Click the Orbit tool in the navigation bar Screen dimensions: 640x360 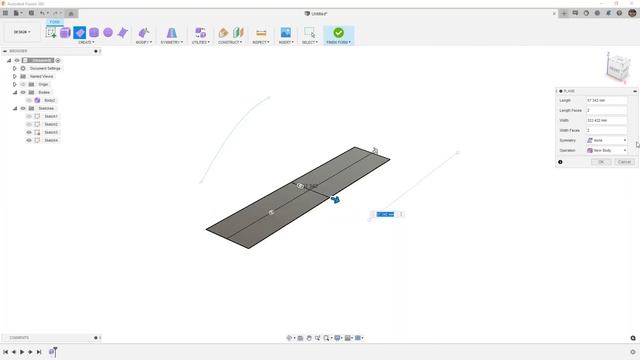coord(290,338)
